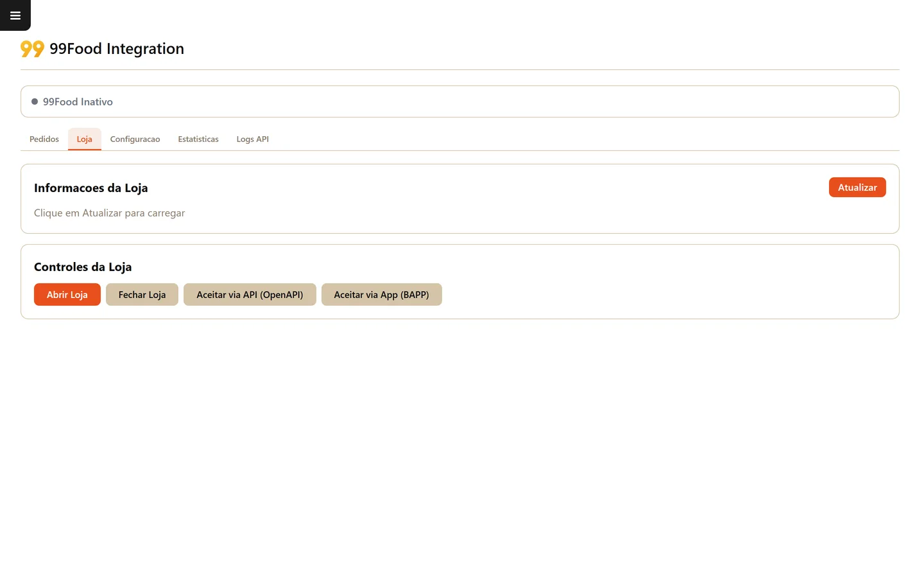Click the Controles da Loja heading
924x578 pixels.
point(83,267)
